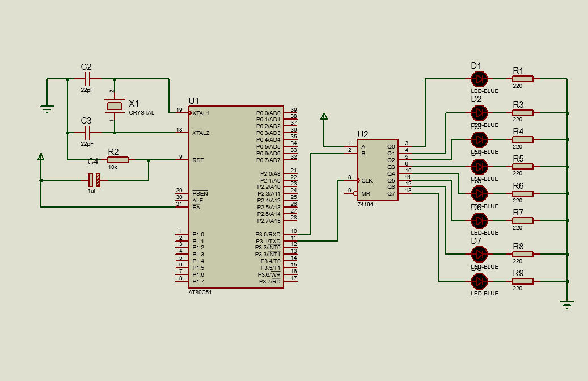Click the P0.0/AD0 pin label

[268, 113]
